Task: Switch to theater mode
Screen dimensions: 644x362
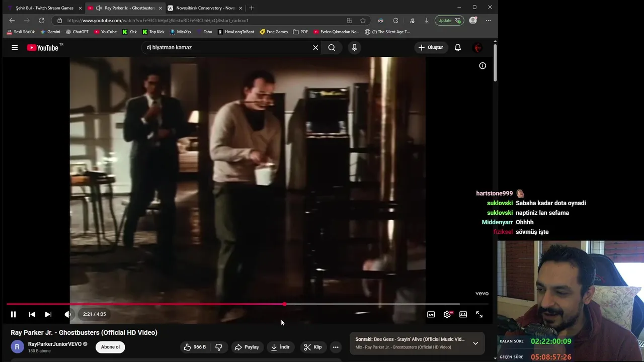Action: click(463, 314)
